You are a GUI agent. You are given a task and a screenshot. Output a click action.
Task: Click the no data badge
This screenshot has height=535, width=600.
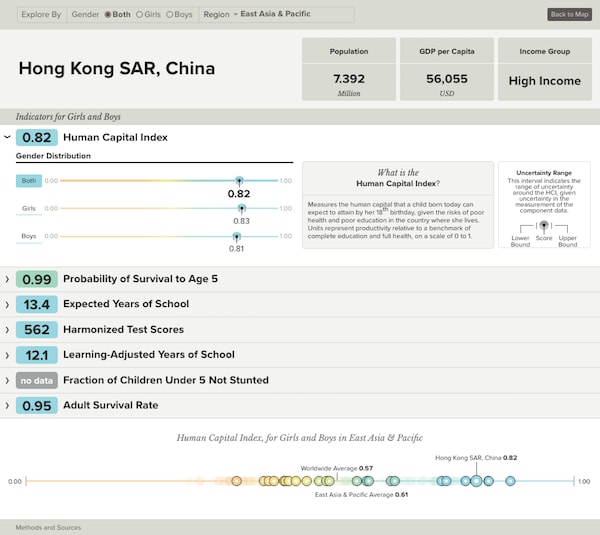coord(37,380)
